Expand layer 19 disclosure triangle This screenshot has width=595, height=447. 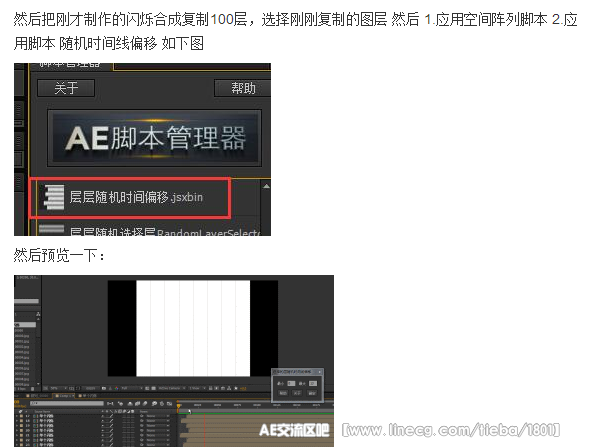(17, 425)
